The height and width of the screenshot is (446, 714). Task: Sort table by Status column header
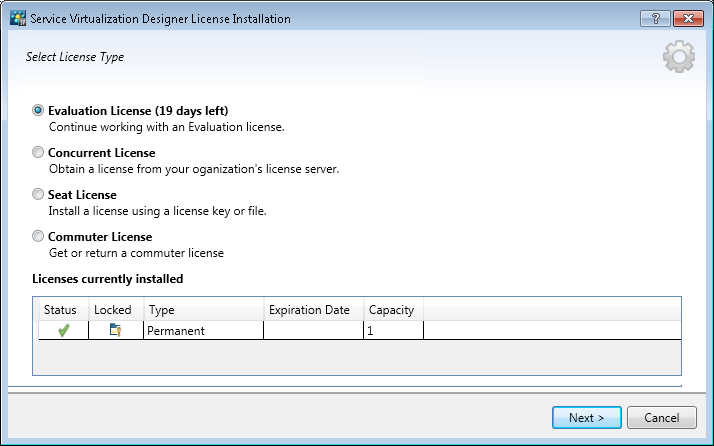click(61, 310)
